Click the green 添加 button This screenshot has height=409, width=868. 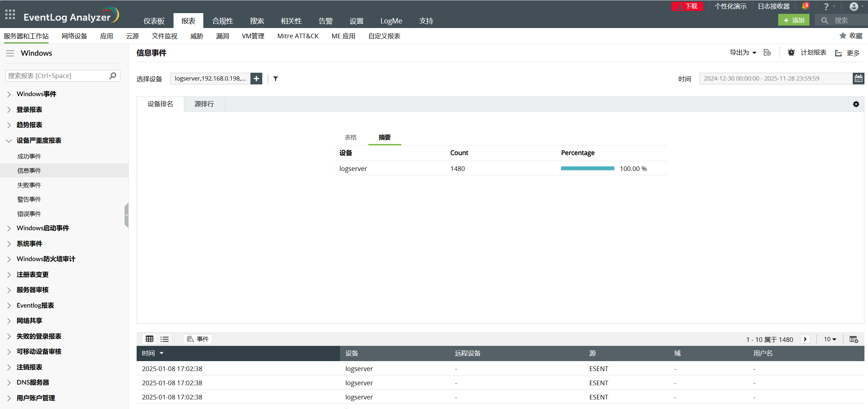click(x=793, y=20)
